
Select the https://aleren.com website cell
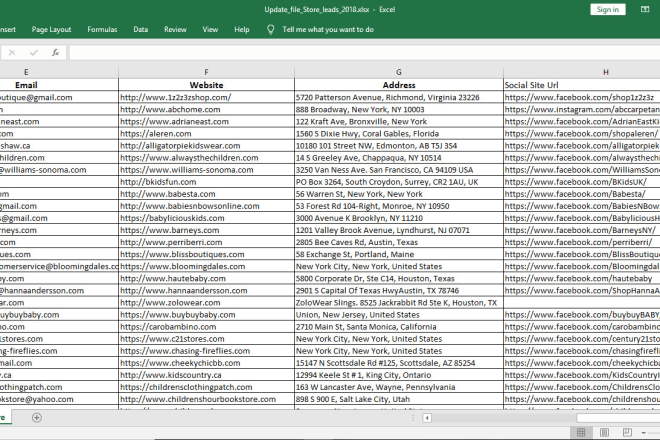tap(206, 133)
